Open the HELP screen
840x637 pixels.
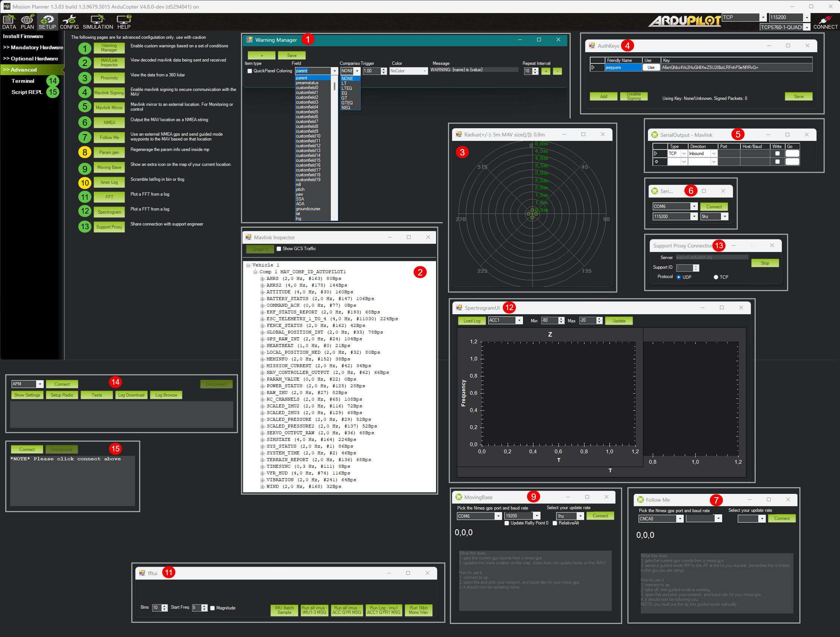click(124, 22)
